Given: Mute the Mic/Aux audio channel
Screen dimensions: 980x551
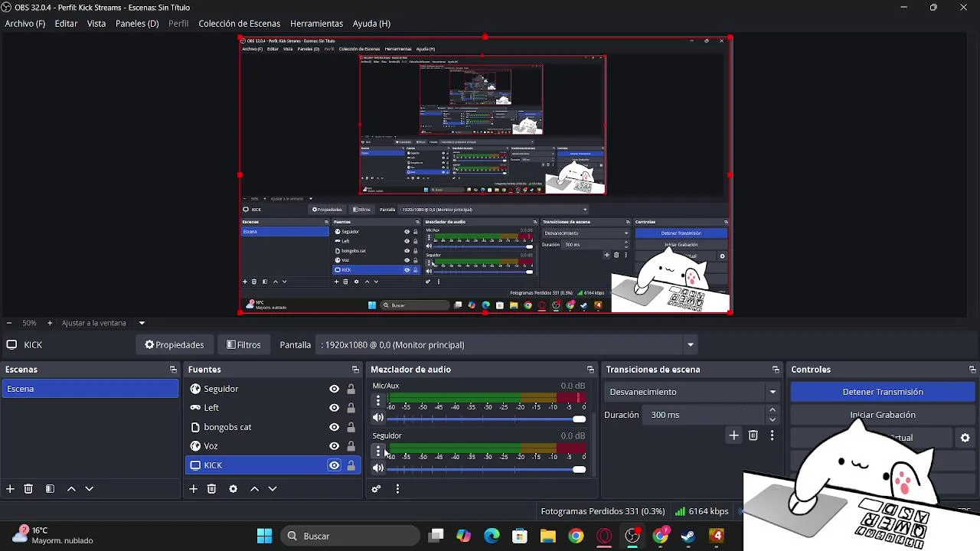Looking at the screenshot, I should (377, 418).
